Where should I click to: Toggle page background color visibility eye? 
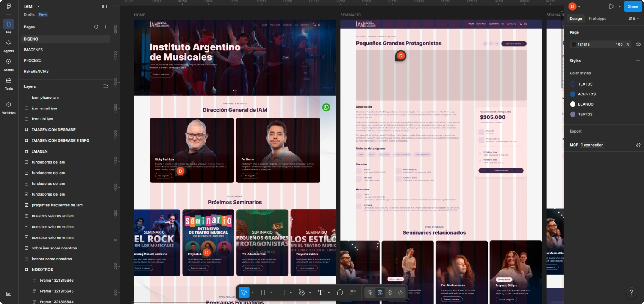pos(638,44)
